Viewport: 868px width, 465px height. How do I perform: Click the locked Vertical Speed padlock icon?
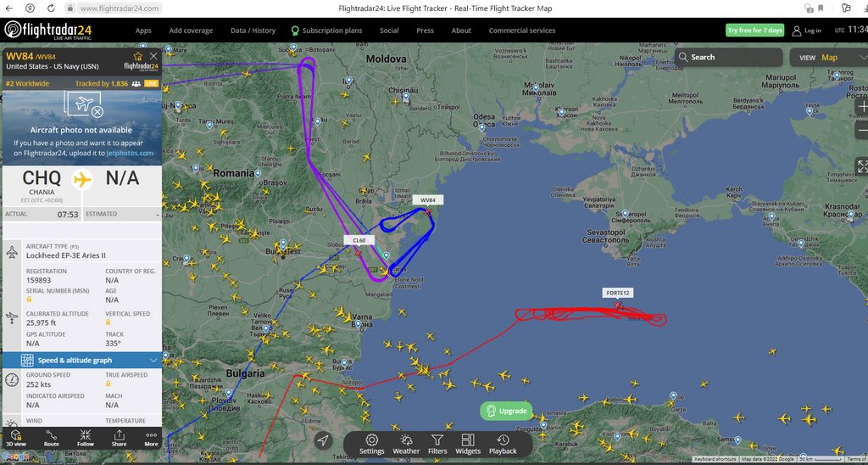[x=108, y=322]
